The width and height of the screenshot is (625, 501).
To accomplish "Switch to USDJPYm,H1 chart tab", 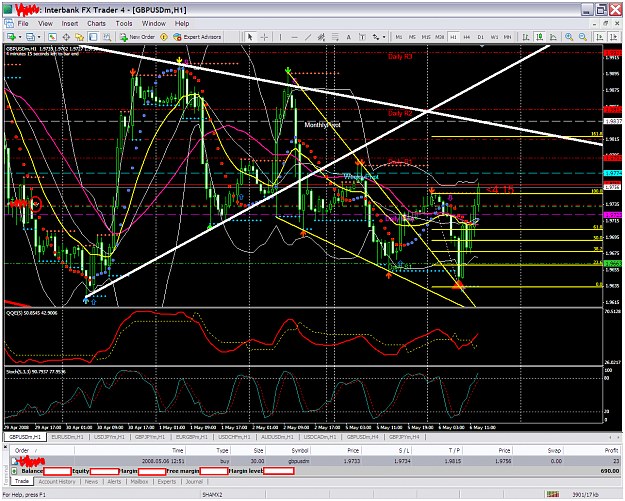I will coord(109,437).
